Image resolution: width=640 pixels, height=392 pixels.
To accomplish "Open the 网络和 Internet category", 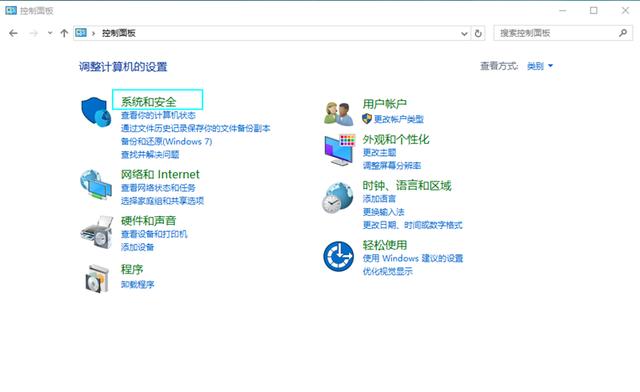I will point(160,174).
